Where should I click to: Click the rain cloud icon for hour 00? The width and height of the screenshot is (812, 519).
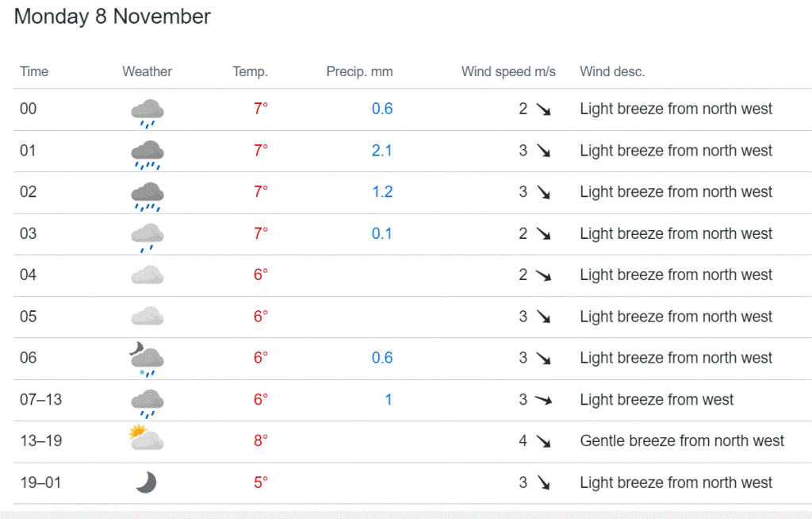coord(147,113)
